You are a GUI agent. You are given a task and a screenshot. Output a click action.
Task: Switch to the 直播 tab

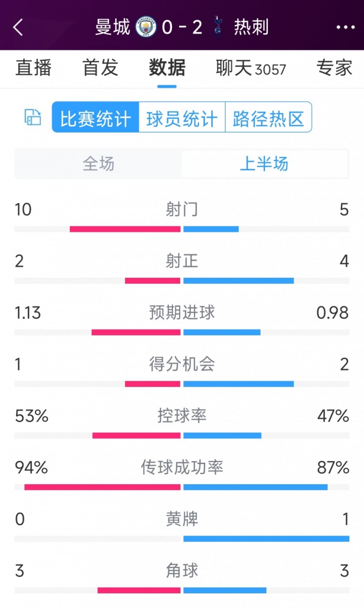(x=33, y=69)
